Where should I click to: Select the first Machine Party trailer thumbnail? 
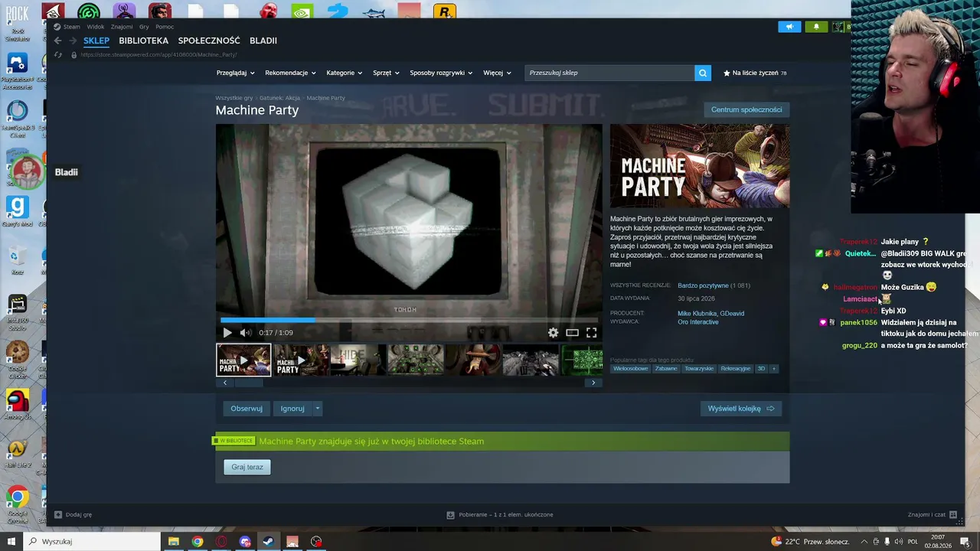243,360
